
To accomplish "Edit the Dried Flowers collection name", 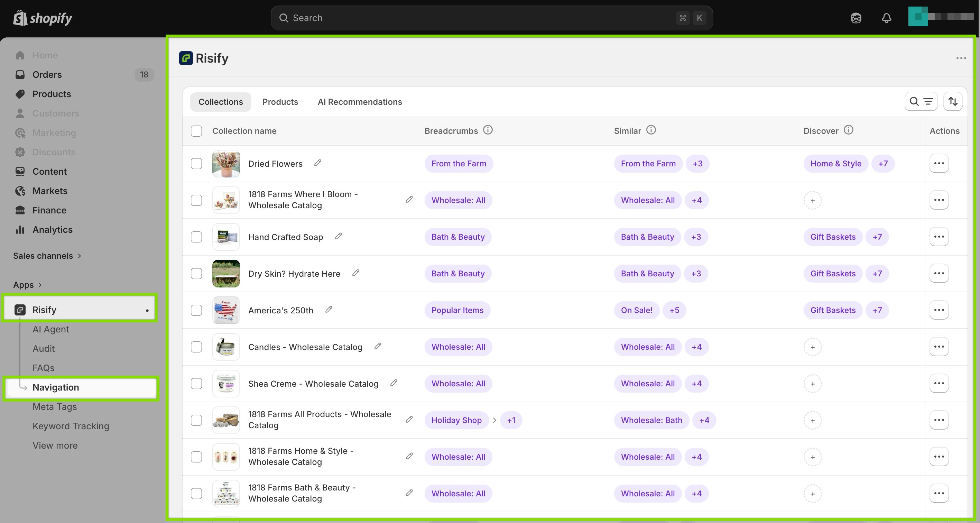I will tap(318, 163).
